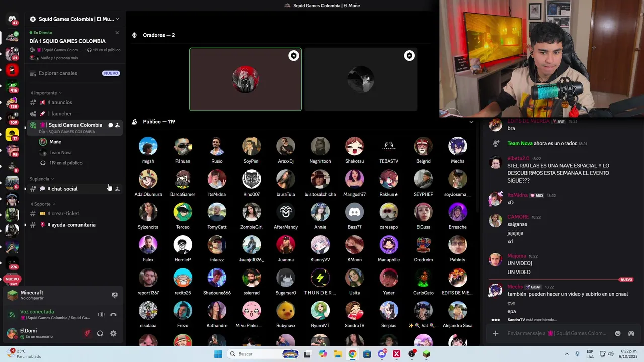Open audience member Rusio's avatar
This screenshot has width=644, height=362.
[x=217, y=146]
